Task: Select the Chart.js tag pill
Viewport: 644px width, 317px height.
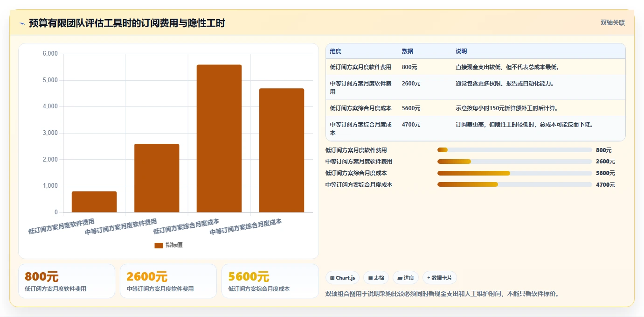Action: pyautogui.click(x=342, y=278)
